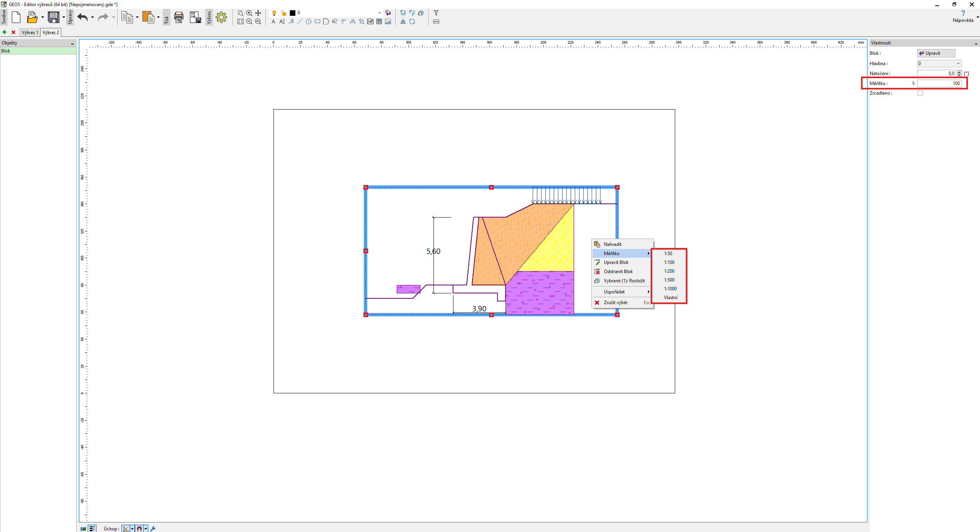Viewport: 980px width, 532px height.
Task: Open drawing settings gear icon
Action: pyautogui.click(x=221, y=17)
